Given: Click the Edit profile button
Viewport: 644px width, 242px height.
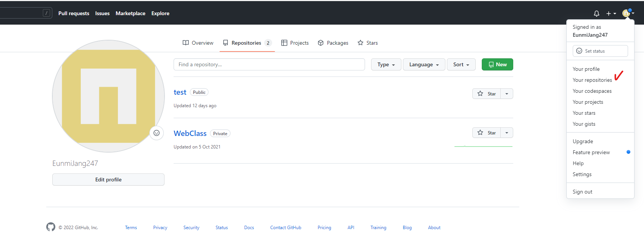Looking at the screenshot, I should tap(108, 180).
